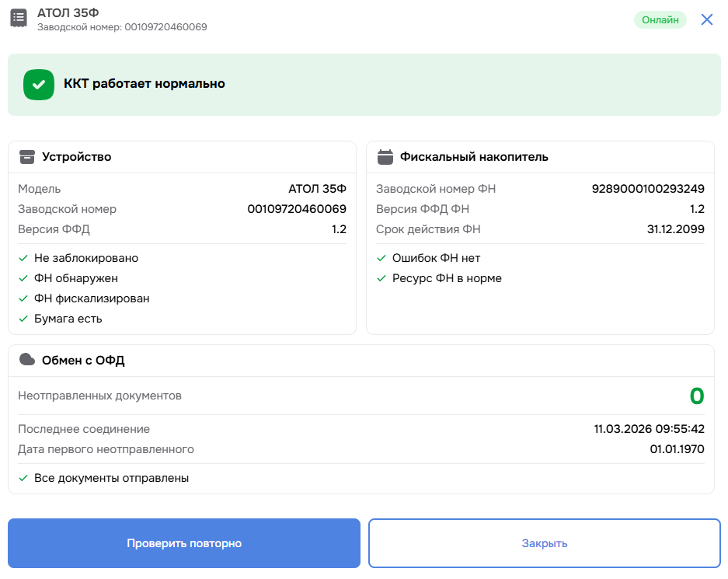This screenshot has height=579, width=728.
Task: Click the Заводской номер ФН label
Action: pyautogui.click(x=436, y=189)
